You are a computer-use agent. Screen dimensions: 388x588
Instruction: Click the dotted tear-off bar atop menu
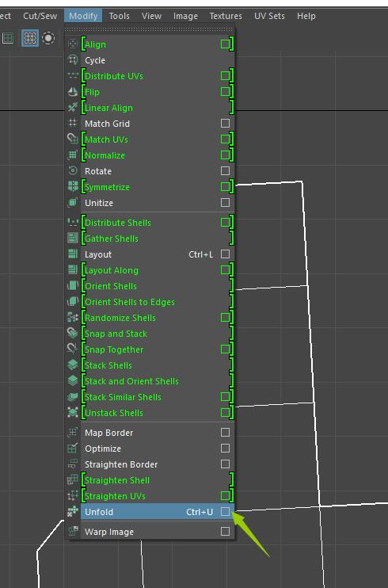149,29
